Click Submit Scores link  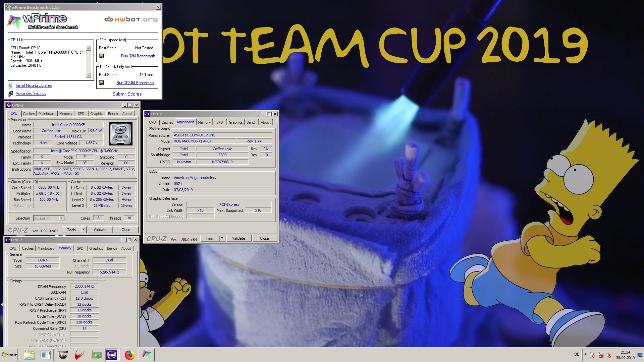(127, 94)
